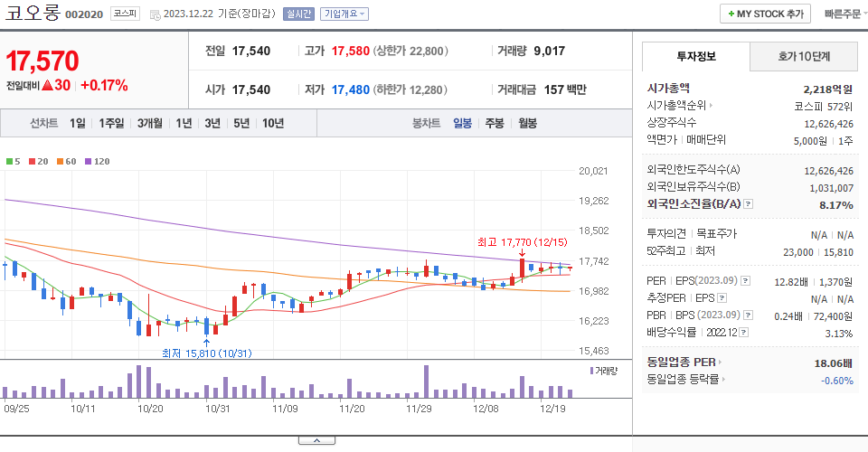
Task: Click the 최고 17,770 (12/15) chart marker
Action: (x=522, y=242)
